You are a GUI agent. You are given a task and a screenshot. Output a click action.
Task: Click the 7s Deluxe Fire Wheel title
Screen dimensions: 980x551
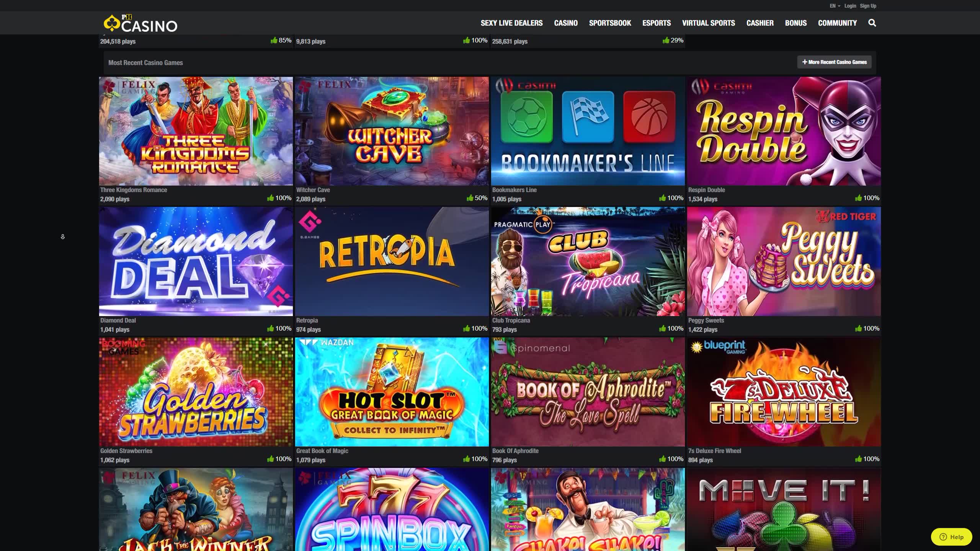coord(714,451)
